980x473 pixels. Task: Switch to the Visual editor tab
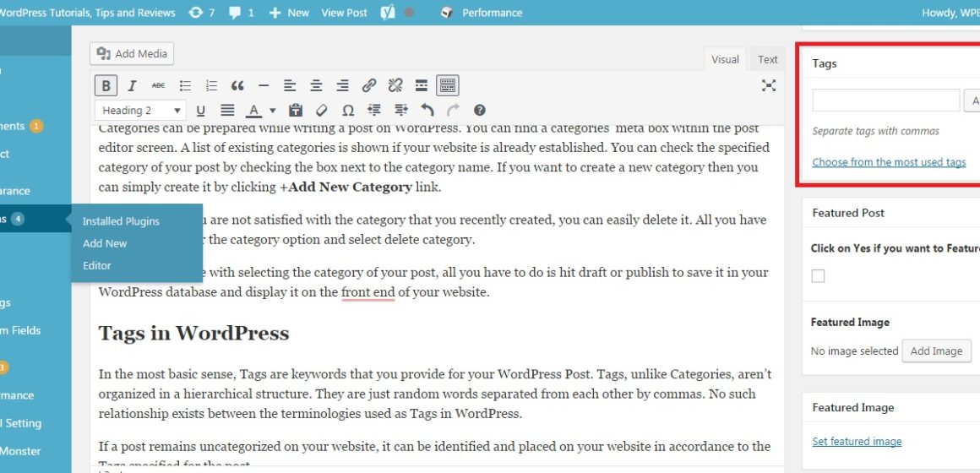coord(725,59)
